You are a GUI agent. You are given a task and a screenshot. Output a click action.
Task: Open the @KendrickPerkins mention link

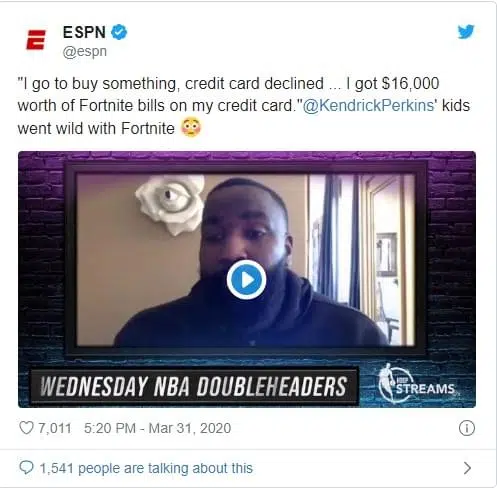369,106
